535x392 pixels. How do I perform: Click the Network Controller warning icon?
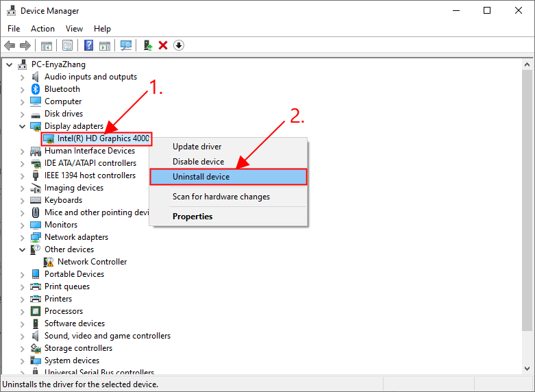click(x=49, y=262)
